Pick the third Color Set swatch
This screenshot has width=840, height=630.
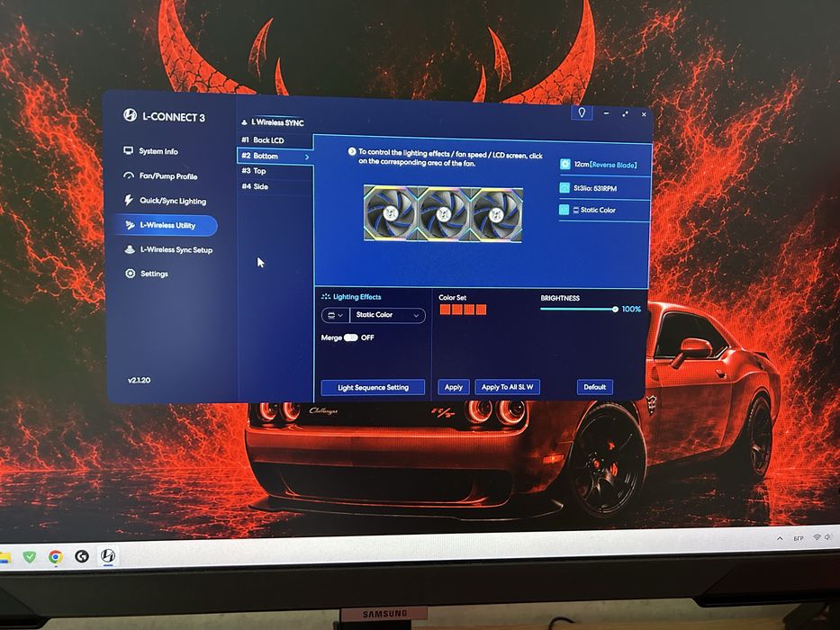(x=469, y=309)
